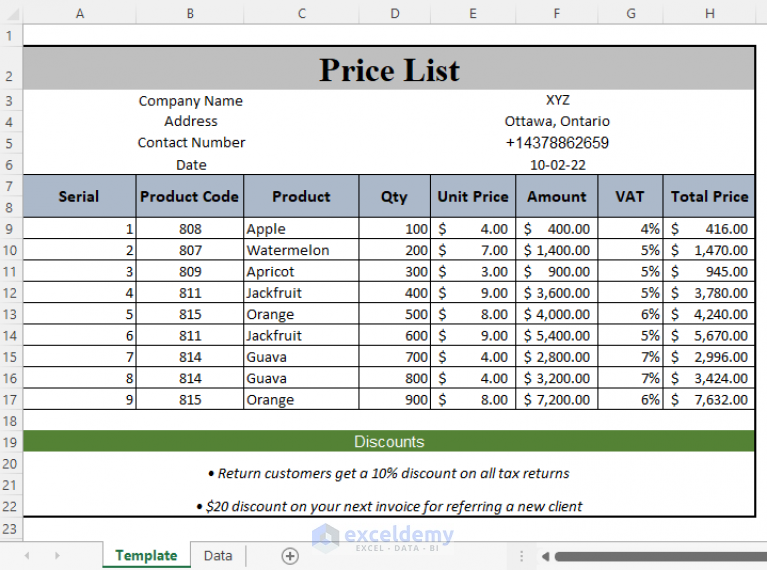Select the Total Price header cell
Screen dimensions: 767x570
click(709, 197)
